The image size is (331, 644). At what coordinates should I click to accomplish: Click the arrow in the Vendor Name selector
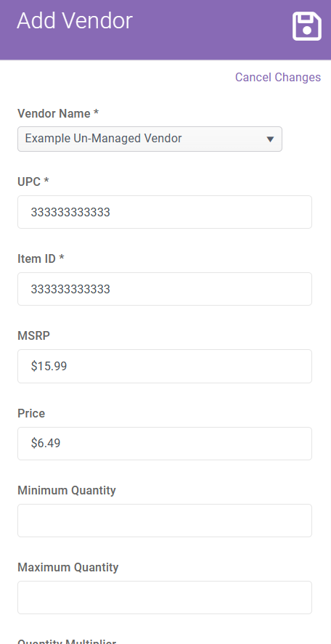point(270,139)
